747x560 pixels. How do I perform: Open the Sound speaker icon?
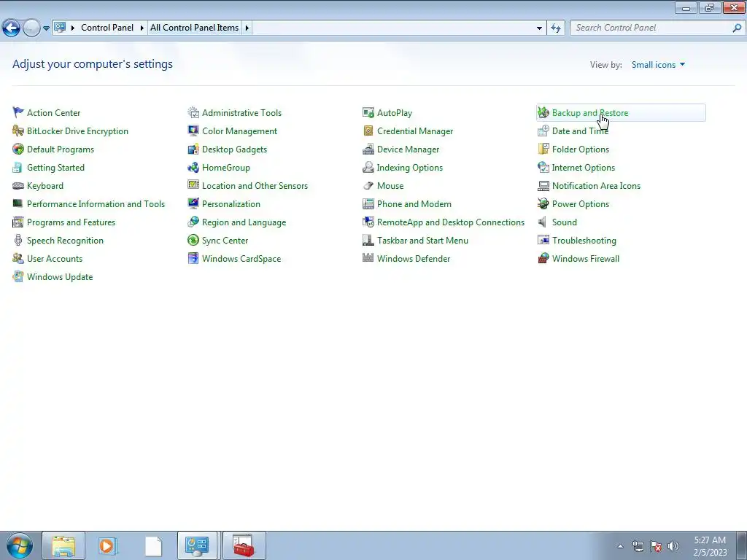pos(543,222)
